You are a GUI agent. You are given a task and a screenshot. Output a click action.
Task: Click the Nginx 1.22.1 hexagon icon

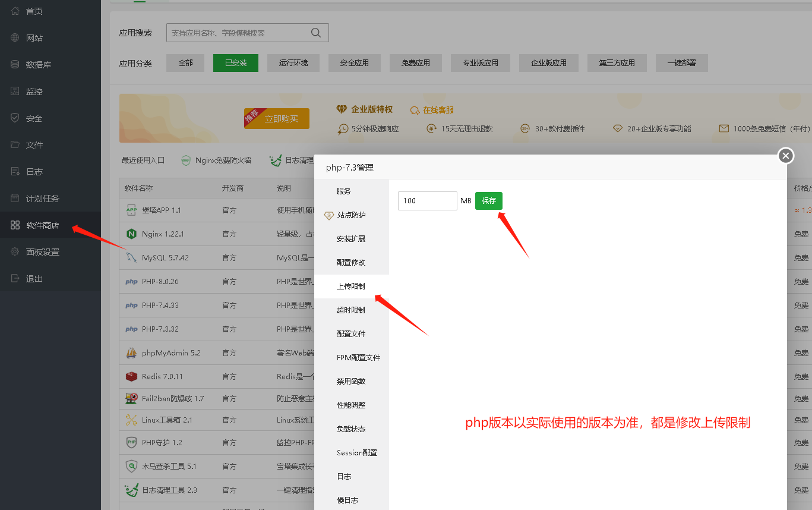[x=131, y=234]
